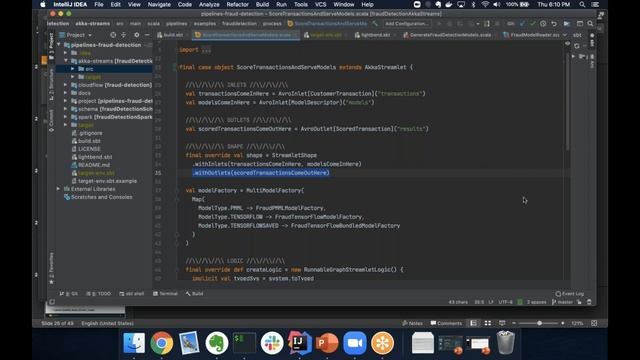Collapse pipelines-fraud-detection root node

[x=59, y=45]
